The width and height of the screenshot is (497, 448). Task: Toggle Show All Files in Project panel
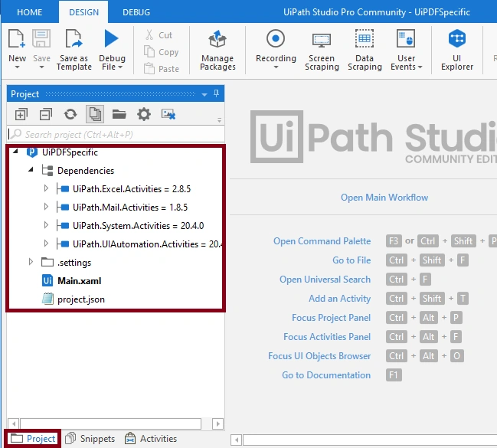[95, 114]
